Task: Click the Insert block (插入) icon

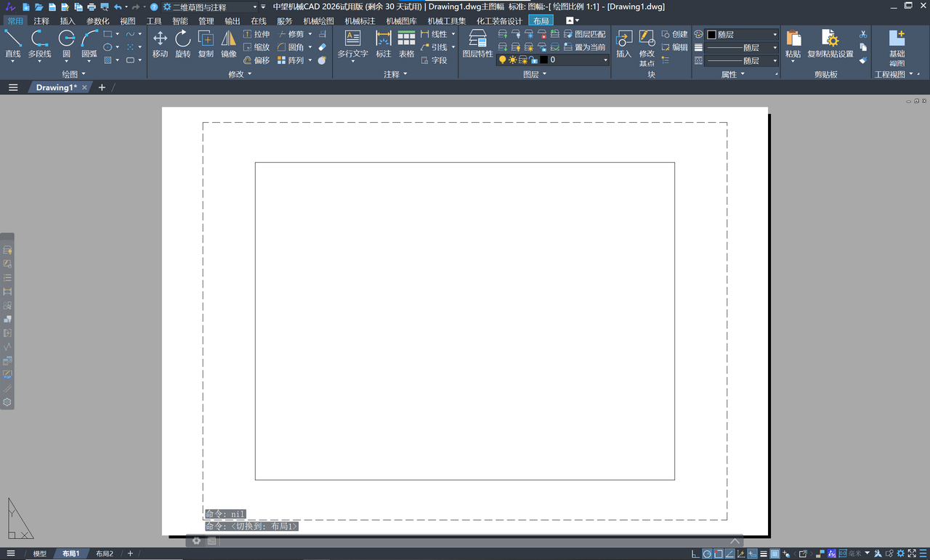Action: [x=623, y=44]
